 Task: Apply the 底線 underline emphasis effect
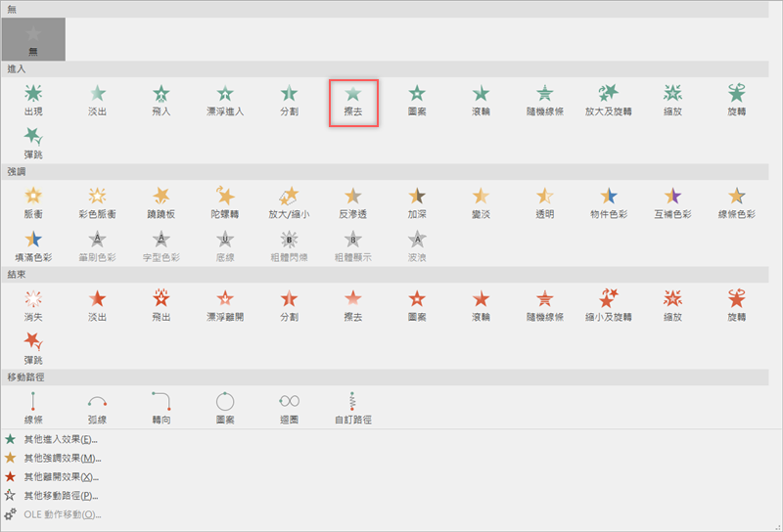point(225,246)
